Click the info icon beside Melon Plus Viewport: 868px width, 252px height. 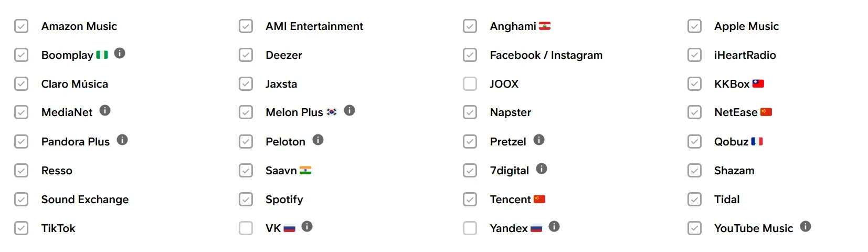[350, 110]
